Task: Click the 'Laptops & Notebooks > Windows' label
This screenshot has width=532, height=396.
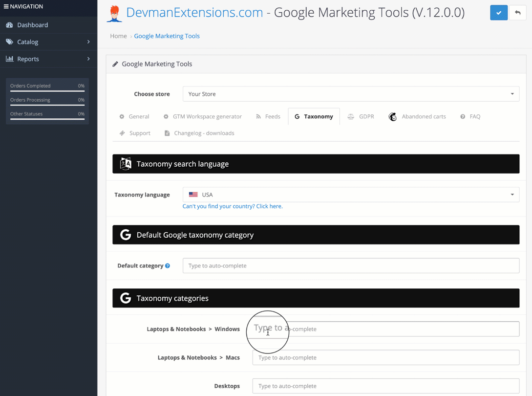Action: click(193, 329)
